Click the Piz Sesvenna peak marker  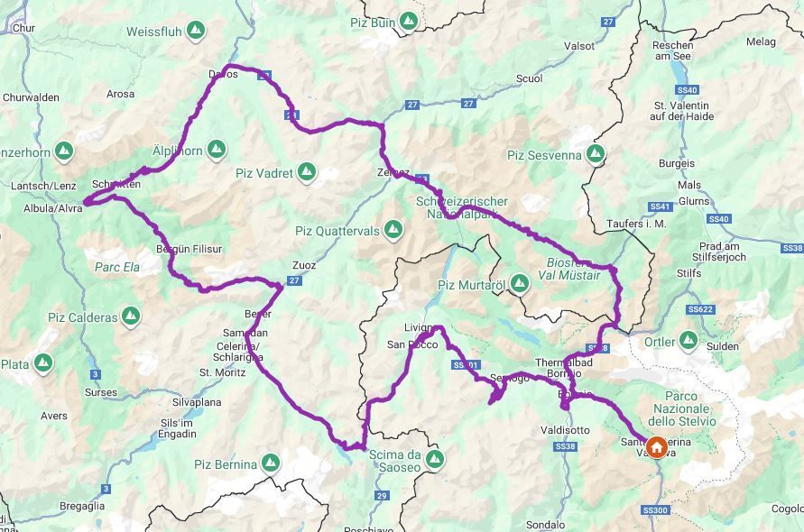point(596,153)
